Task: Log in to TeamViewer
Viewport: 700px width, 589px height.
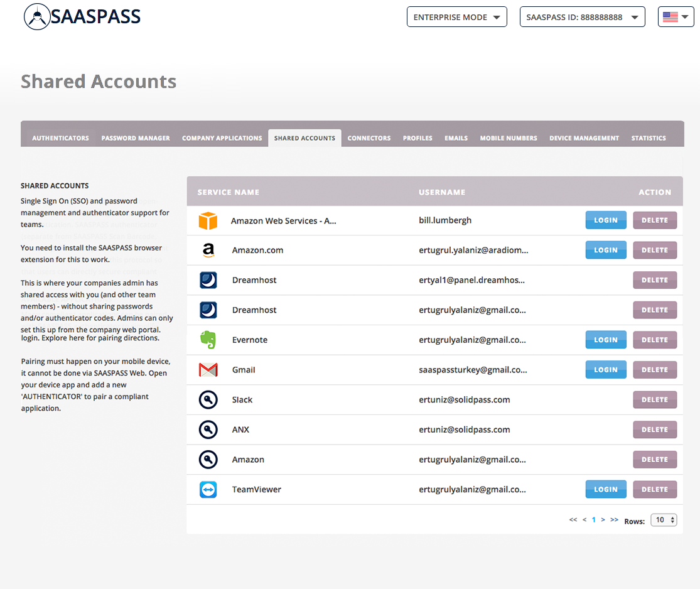Action: click(606, 489)
